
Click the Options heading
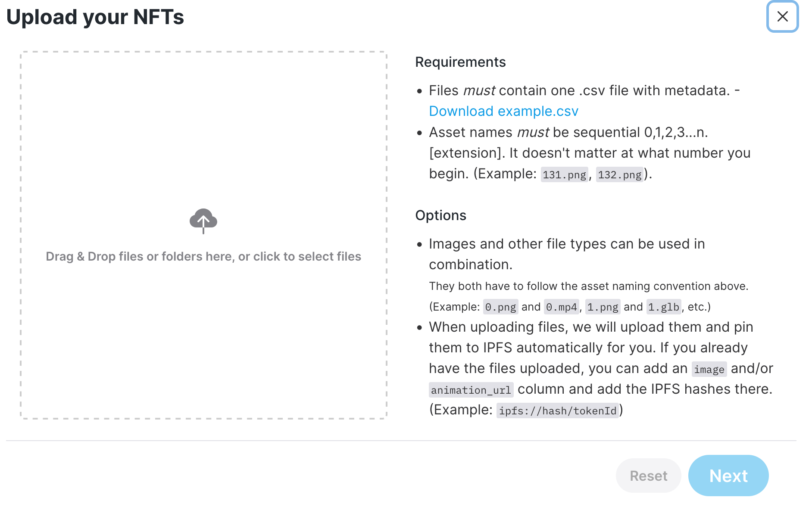pyautogui.click(x=440, y=215)
